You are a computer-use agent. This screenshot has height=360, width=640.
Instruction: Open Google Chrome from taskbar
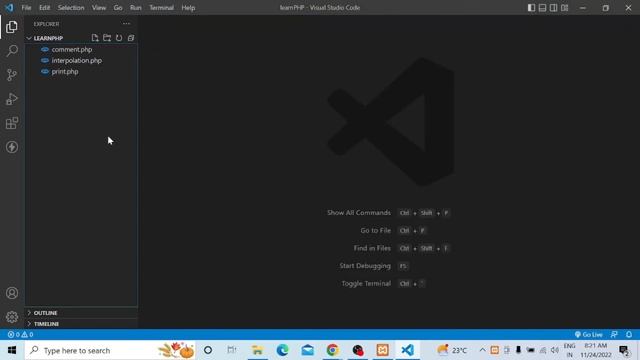[x=333, y=350]
